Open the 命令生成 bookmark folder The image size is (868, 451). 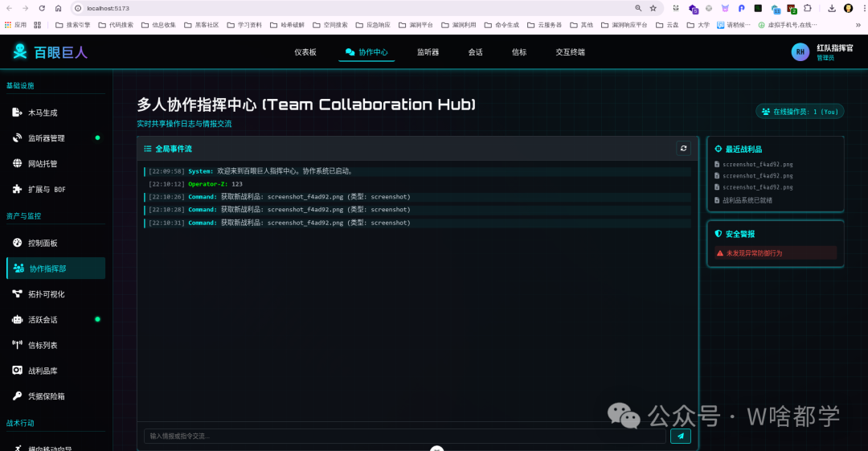tap(502, 25)
